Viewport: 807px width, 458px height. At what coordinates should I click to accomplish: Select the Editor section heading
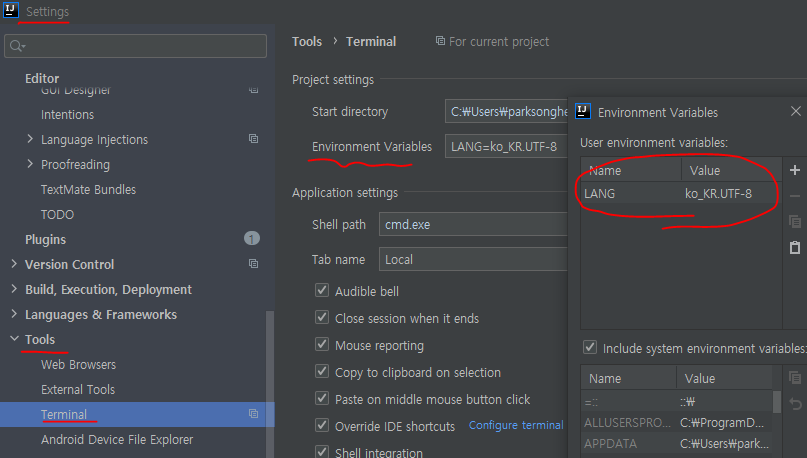point(42,78)
